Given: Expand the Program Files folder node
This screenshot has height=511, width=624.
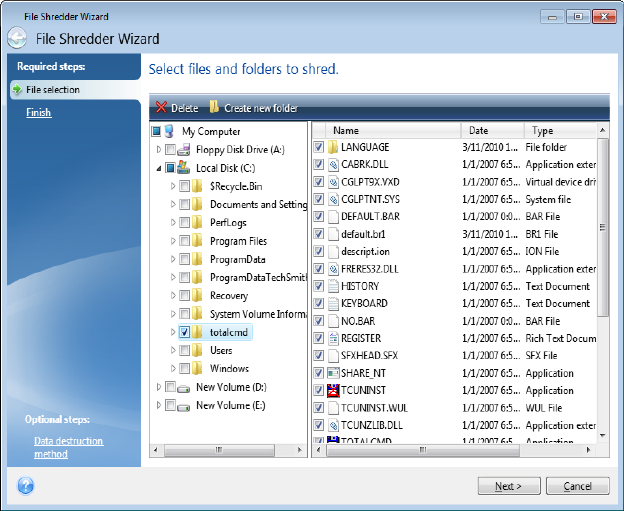Looking at the screenshot, I should point(173,241).
